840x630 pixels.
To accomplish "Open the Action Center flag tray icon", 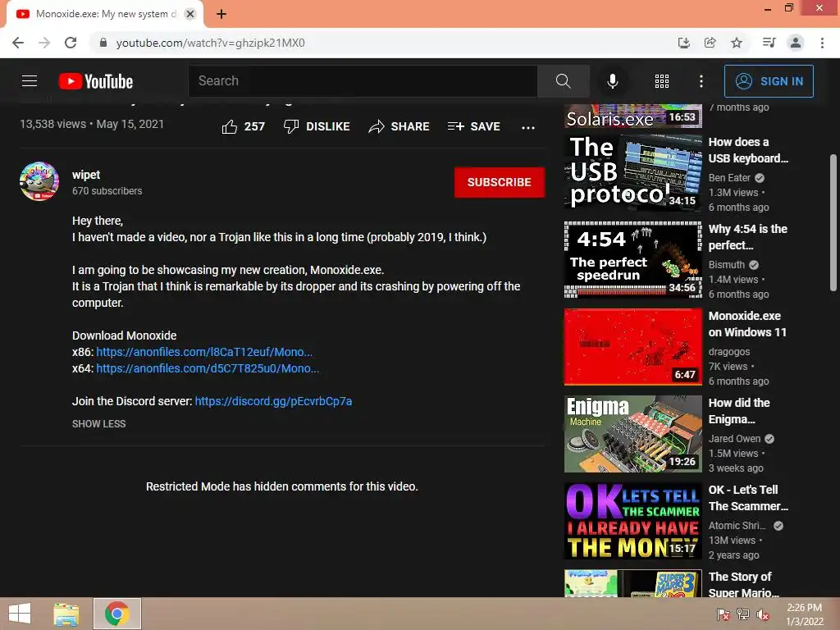I will [724, 614].
